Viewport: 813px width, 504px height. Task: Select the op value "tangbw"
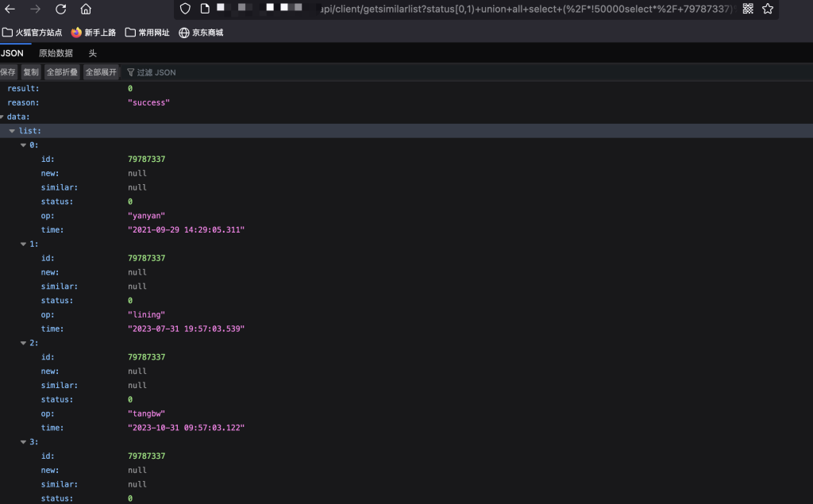[x=146, y=414]
